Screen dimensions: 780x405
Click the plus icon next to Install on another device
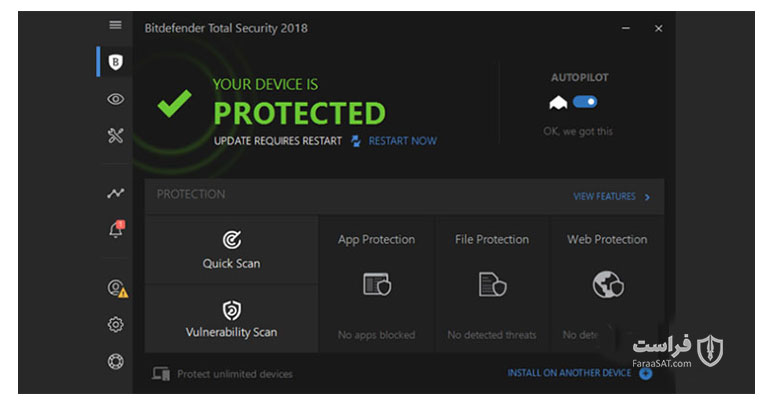click(646, 374)
